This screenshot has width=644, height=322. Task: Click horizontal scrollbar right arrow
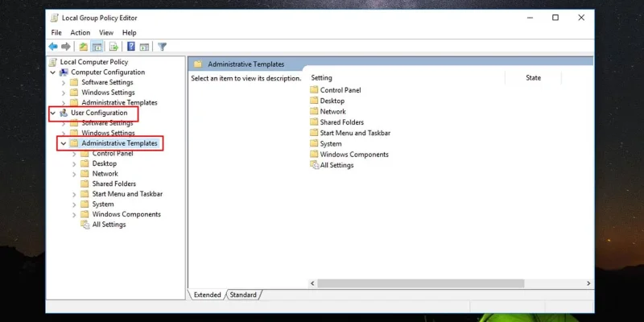click(588, 283)
